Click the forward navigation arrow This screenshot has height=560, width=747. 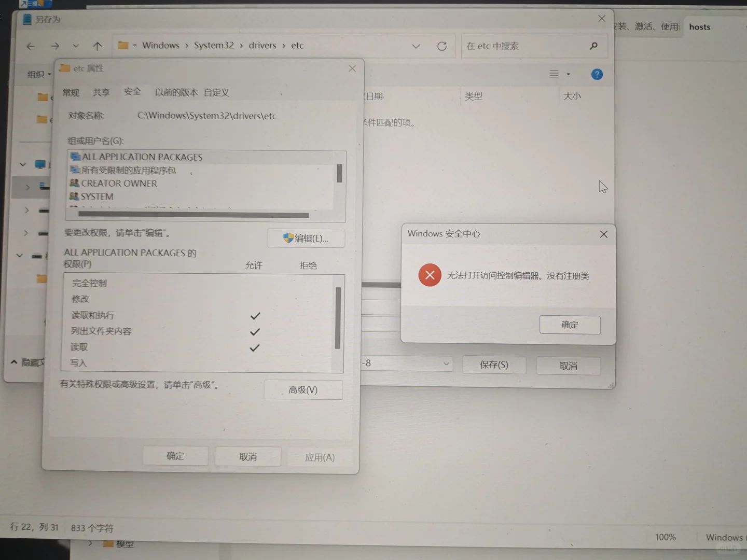pos(54,46)
